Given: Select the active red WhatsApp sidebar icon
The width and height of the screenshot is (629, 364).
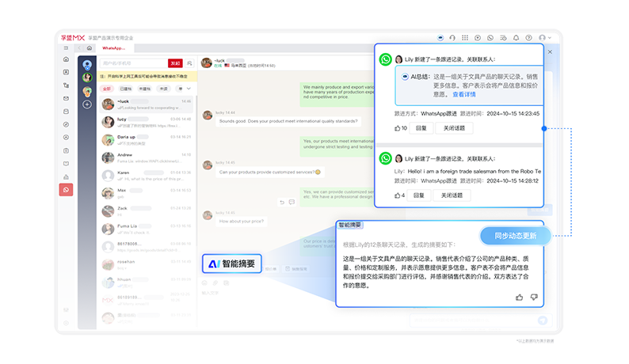Looking at the screenshot, I should pyautogui.click(x=67, y=190).
